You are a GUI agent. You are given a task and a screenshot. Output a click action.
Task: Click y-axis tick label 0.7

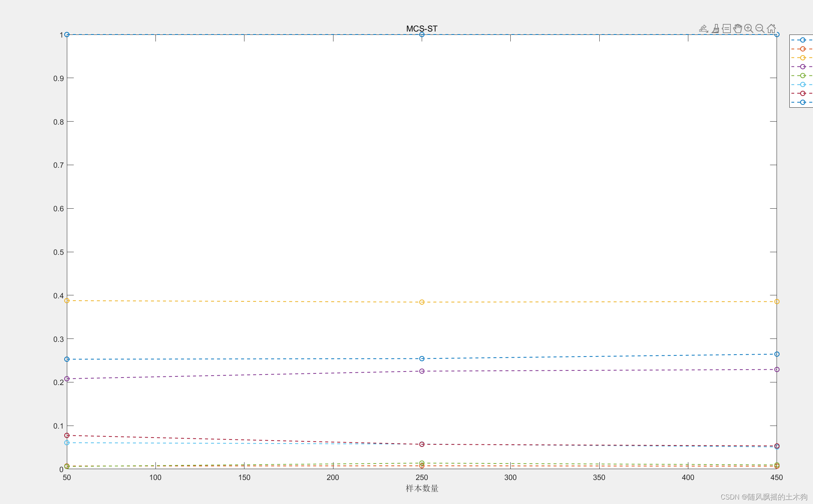coord(59,165)
